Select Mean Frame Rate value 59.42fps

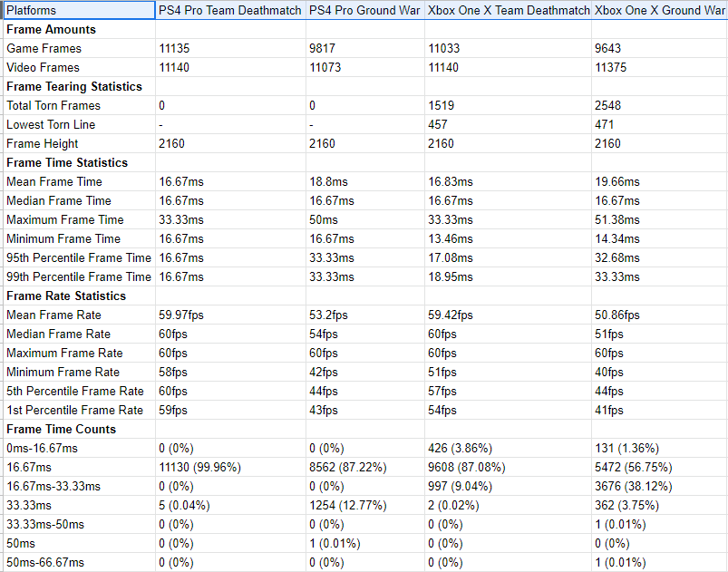coord(451,315)
